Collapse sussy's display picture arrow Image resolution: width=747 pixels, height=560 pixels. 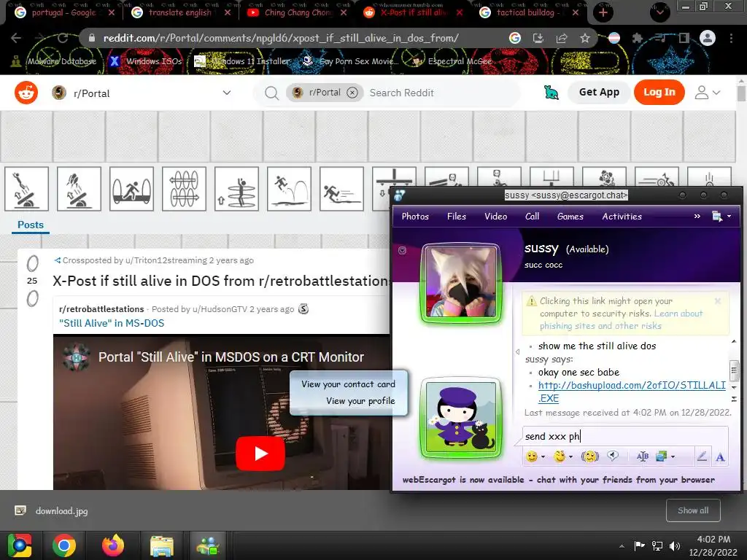pos(402,251)
